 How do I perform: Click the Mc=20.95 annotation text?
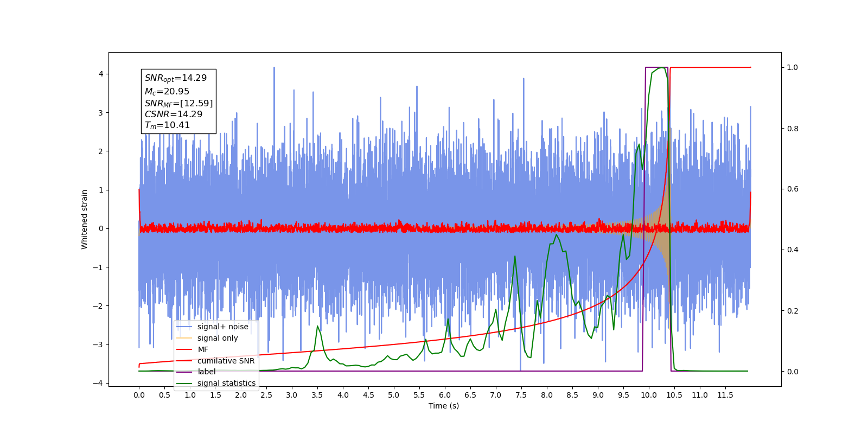[167, 92]
